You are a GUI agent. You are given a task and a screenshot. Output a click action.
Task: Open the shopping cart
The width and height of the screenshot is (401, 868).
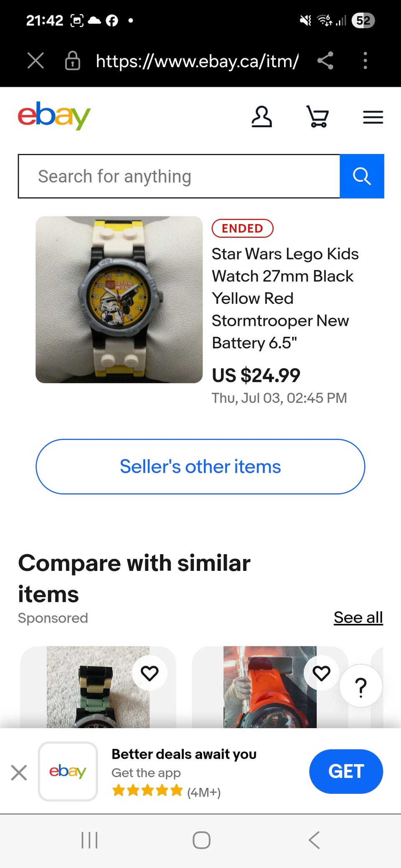(x=317, y=116)
